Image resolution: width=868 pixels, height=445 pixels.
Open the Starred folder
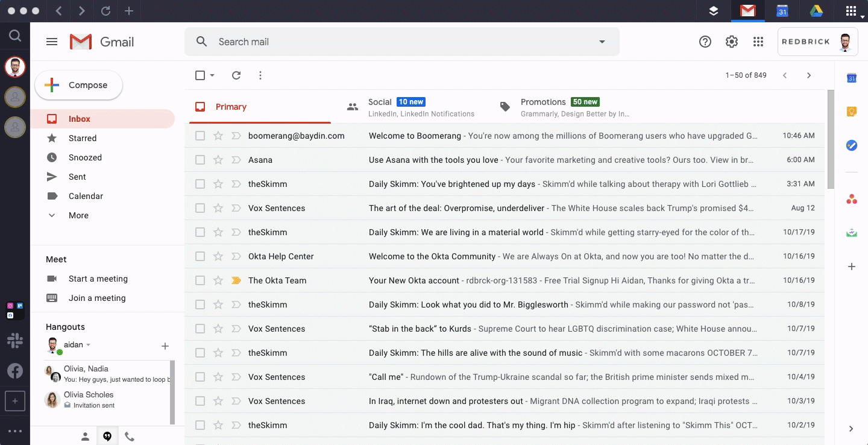[83, 138]
